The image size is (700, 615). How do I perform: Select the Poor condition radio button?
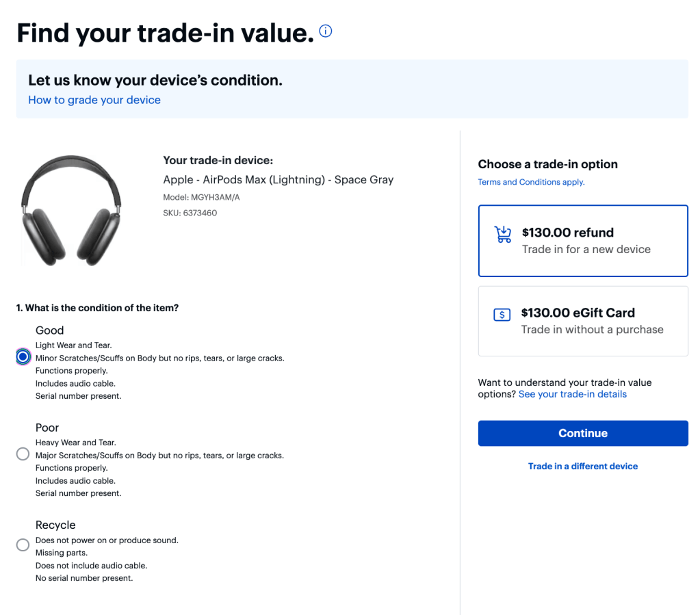(x=23, y=454)
